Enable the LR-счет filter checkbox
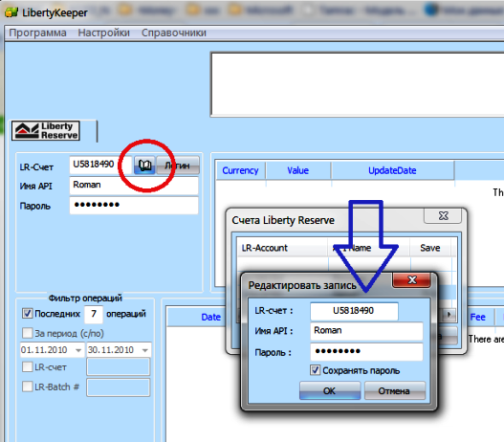The width and height of the screenshot is (504, 442). [x=28, y=366]
